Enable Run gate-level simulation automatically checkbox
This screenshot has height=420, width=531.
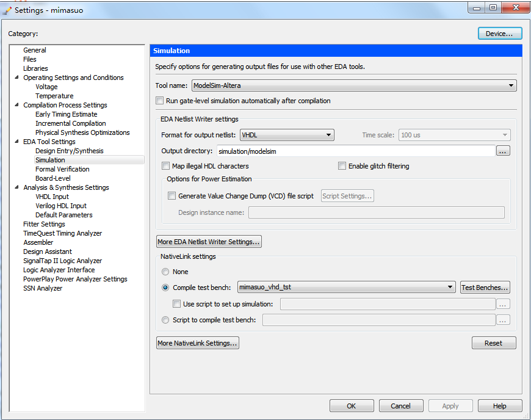pyautogui.click(x=159, y=101)
